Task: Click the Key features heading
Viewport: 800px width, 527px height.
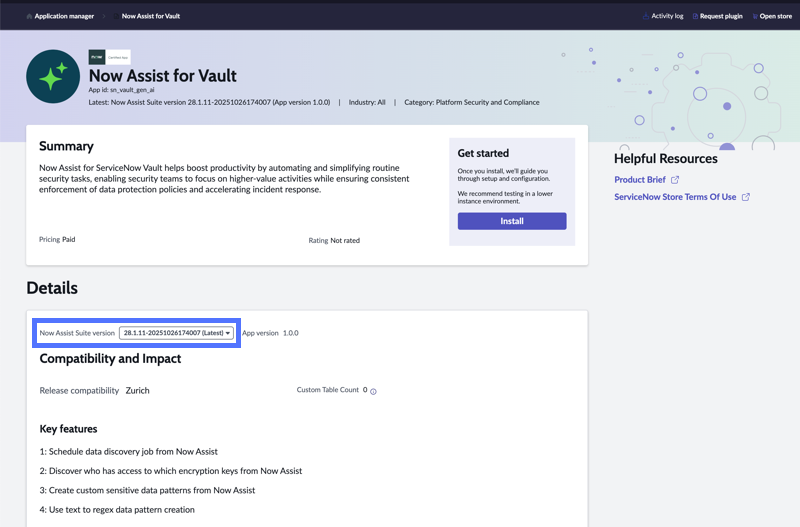Action: [68, 429]
